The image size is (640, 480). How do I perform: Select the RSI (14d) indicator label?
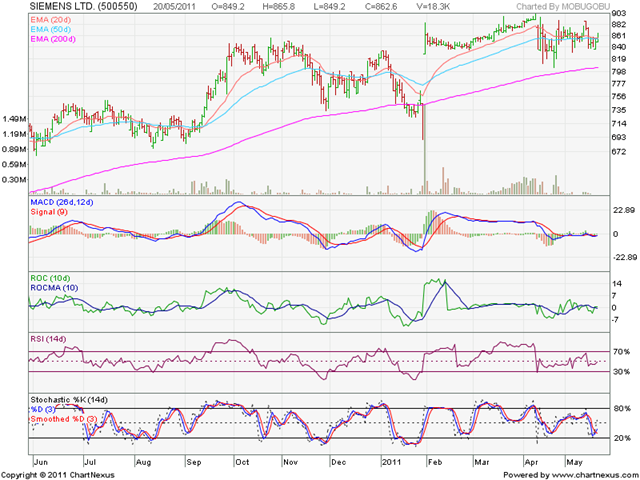coord(48,339)
